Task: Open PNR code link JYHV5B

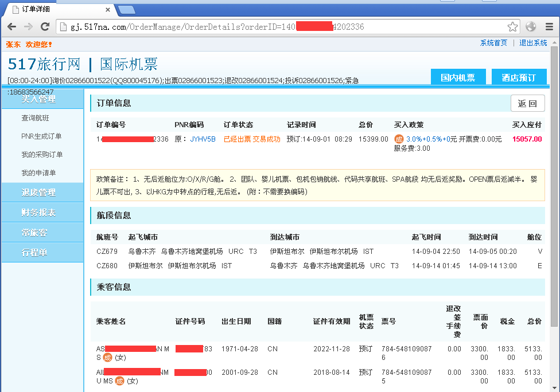Action: 203,139
